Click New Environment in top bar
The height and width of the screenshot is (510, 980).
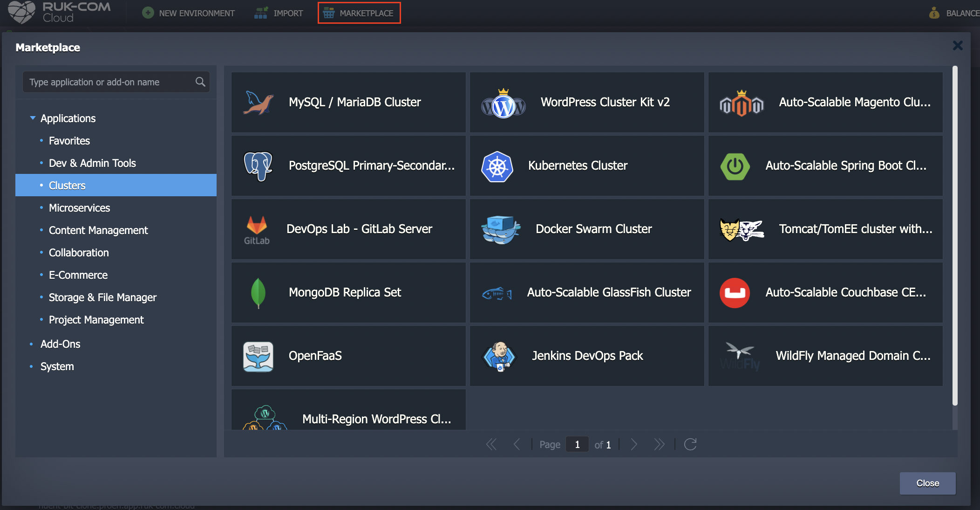[x=188, y=13]
